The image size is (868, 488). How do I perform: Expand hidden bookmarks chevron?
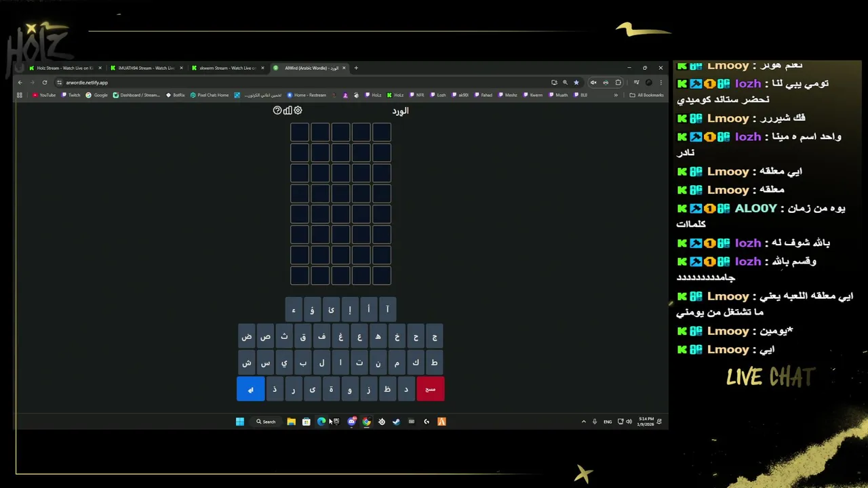[x=616, y=95]
